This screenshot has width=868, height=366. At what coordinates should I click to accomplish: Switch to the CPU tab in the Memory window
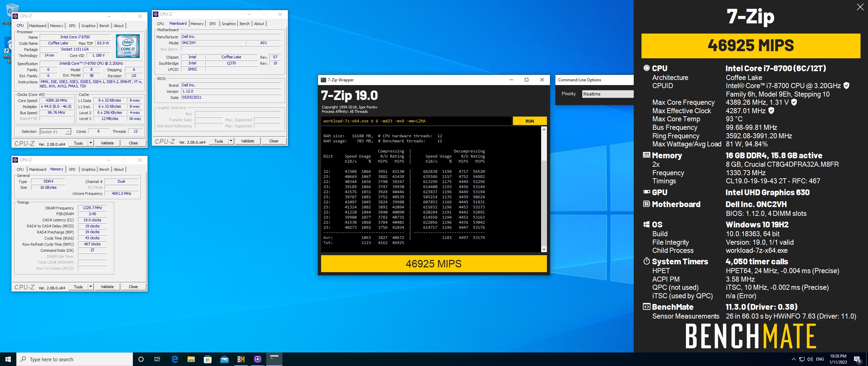(x=20, y=169)
